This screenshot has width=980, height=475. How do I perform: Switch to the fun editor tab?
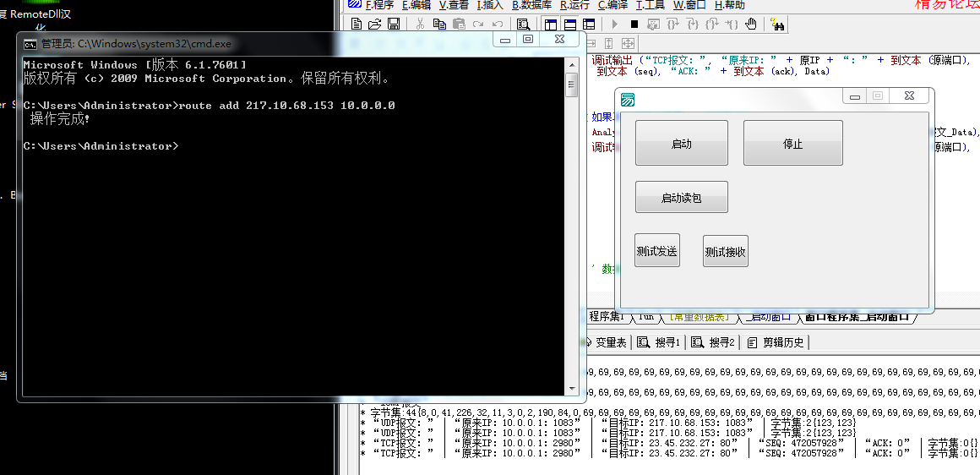point(645,317)
